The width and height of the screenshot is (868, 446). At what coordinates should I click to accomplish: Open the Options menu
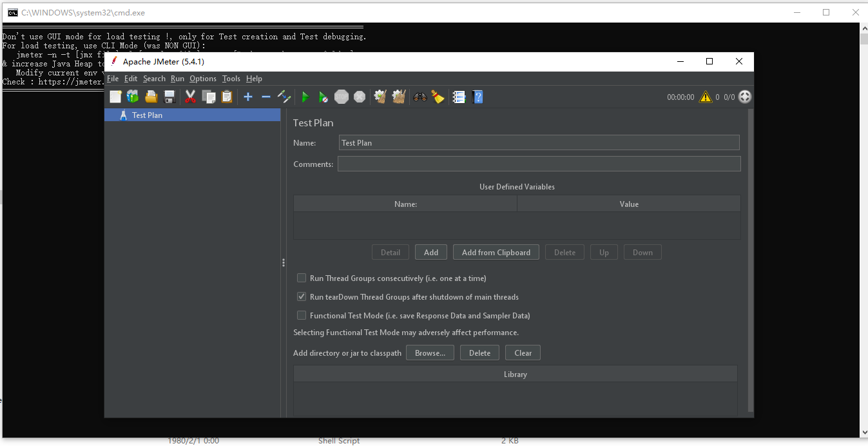(203, 79)
